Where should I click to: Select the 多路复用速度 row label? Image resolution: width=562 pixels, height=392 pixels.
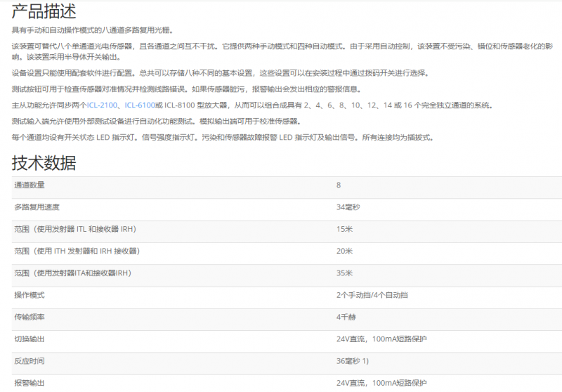pos(37,207)
